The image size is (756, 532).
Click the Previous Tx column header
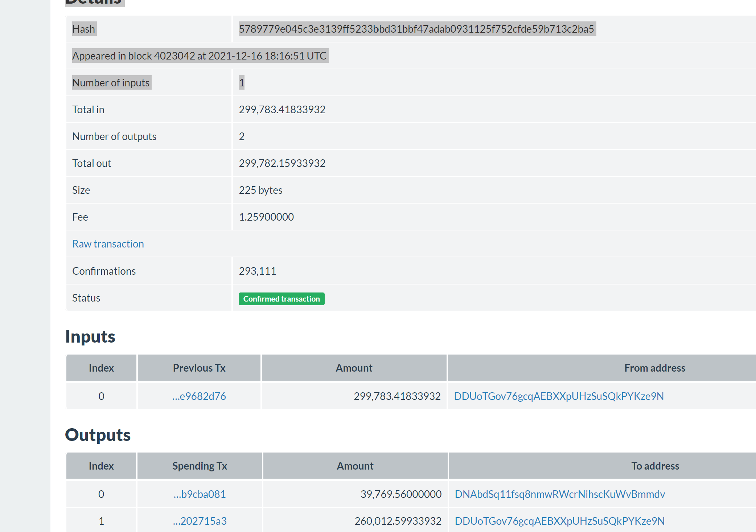pos(199,368)
